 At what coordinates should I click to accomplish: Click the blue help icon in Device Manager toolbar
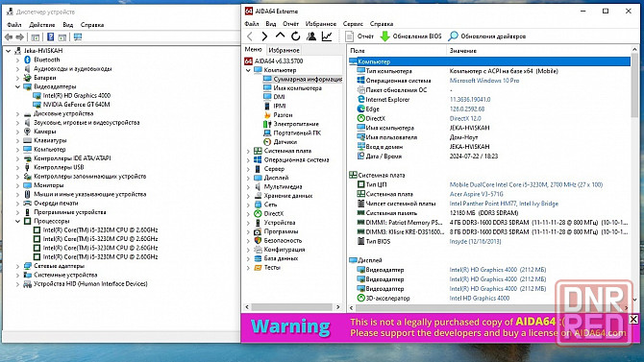(50, 37)
